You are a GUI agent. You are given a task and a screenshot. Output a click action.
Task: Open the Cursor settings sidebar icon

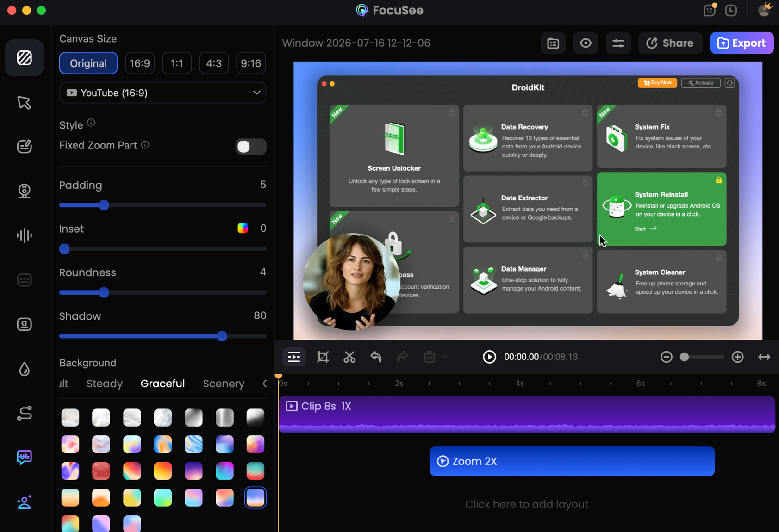[x=25, y=102]
